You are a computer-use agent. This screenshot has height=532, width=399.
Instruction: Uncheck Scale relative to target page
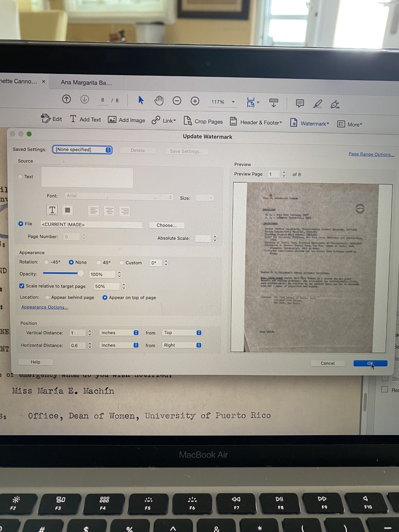point(22,286)
